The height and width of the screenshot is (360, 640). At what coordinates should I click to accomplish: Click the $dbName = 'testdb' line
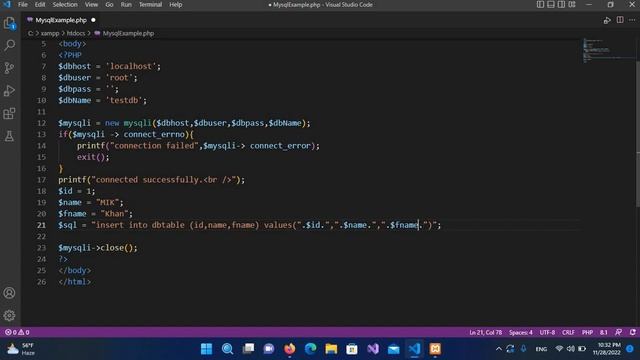pos(102,100)
